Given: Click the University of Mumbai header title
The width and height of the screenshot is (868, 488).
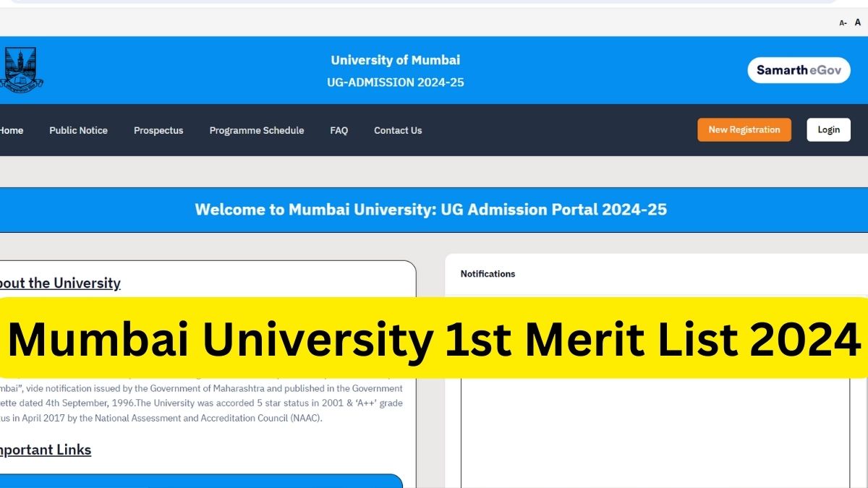Looking at the screenshot, I should click(396, 60).
